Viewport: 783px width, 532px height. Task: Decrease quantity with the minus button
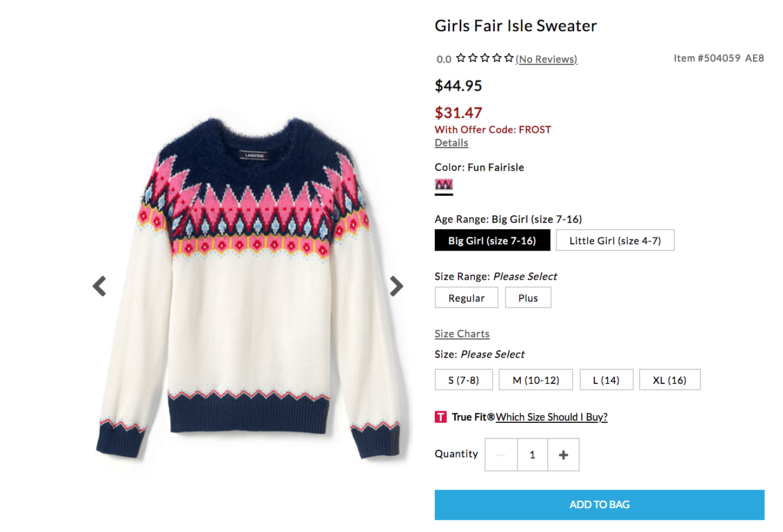[501, 455]
